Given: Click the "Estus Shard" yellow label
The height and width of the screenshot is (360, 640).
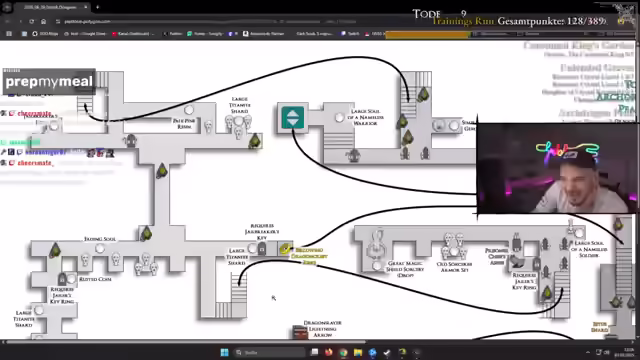Looking at the screenshot, I should coord(599,327).
